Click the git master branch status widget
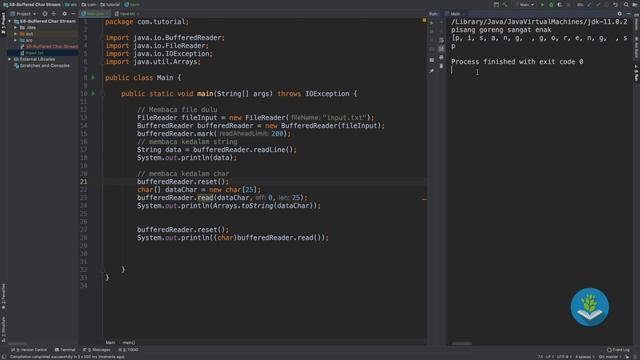The height and width of the screenshot is (360, 640). coord(610,357)
